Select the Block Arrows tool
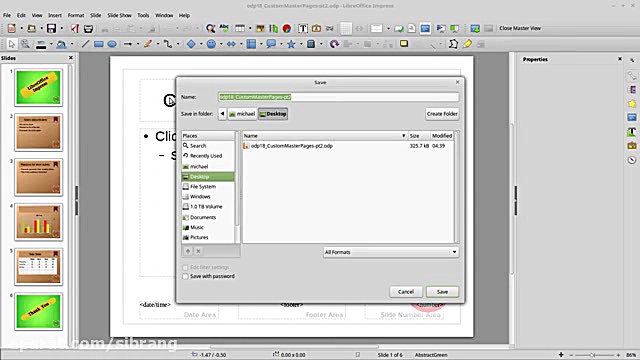The image size is (640, 360). 231,44
